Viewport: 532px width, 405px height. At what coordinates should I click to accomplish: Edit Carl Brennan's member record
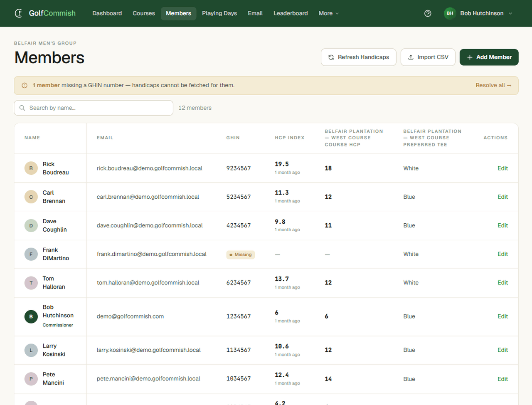(x=503, y=197)
